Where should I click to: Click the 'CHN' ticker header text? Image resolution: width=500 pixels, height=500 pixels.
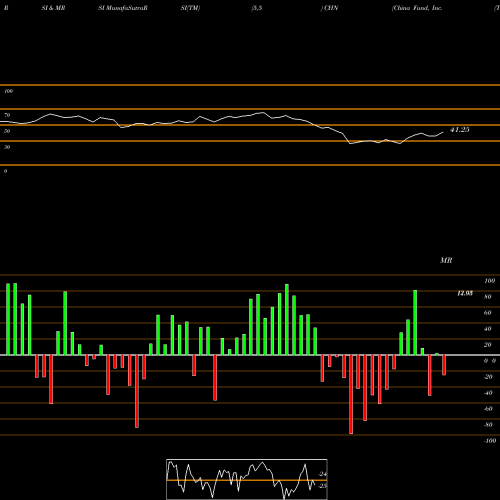coord(331,8)
